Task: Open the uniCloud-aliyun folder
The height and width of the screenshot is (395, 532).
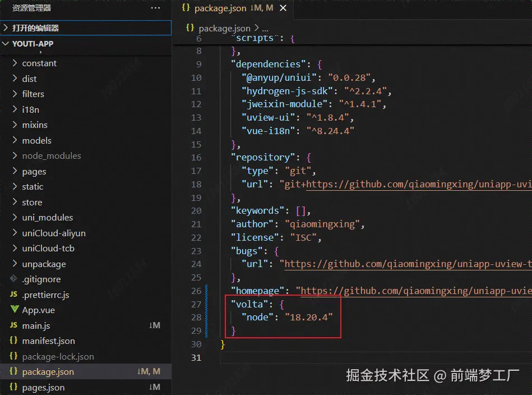Action: coord(54,233)
